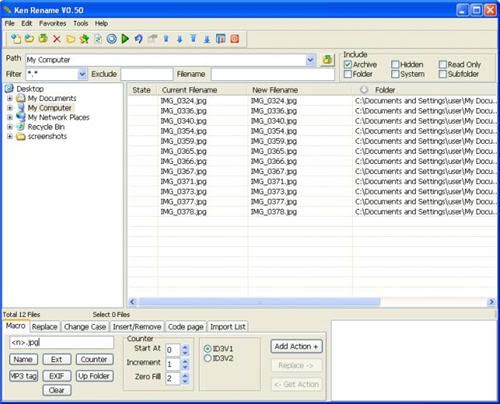Image resolution: width=500 pixels, height=404 pixels.
Task: Expand My Network Places tree node
Action: [x=10, y=117]
